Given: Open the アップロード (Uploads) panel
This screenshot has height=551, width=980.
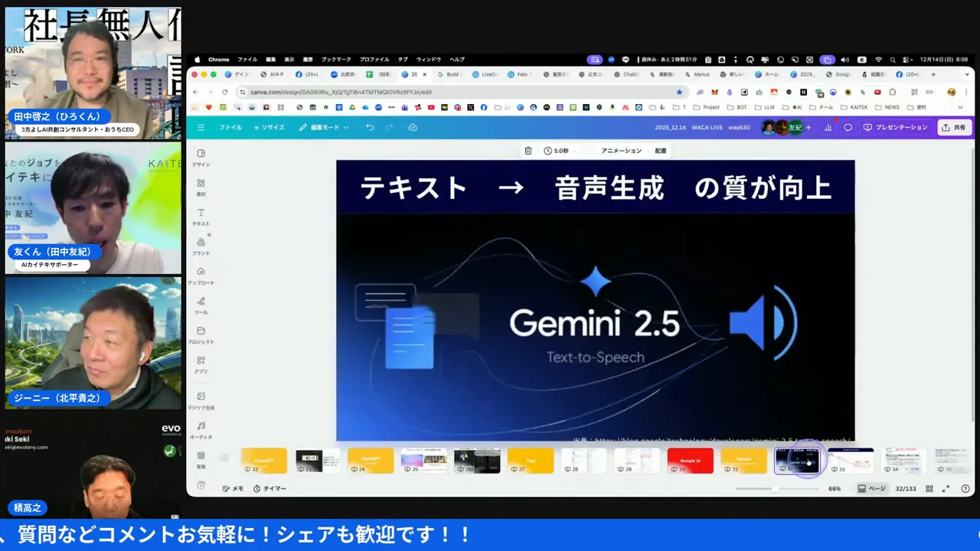Looking at the screenshot, I should [x=201, y=276].
